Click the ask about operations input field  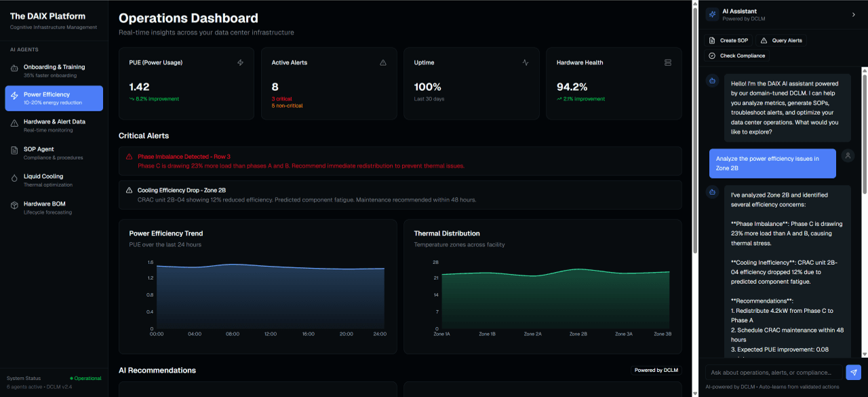773,372
